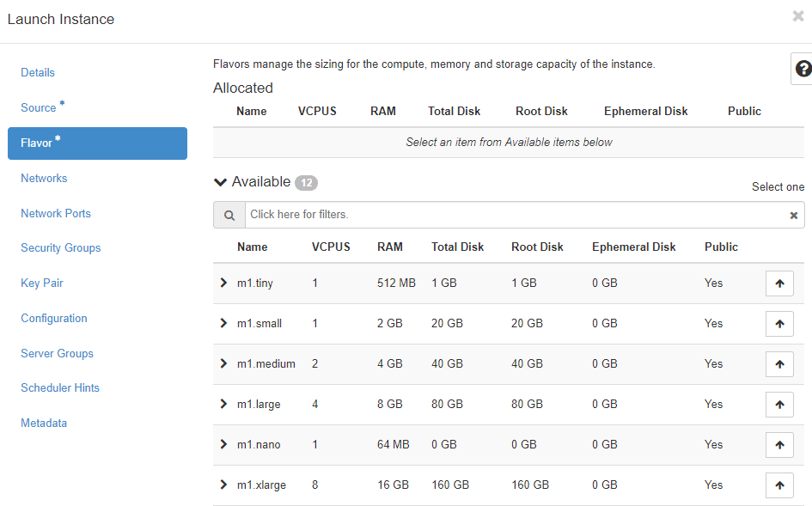Expand details of the m1.tiny row
This screenshot has width=812, height=506.
point(223,283)
